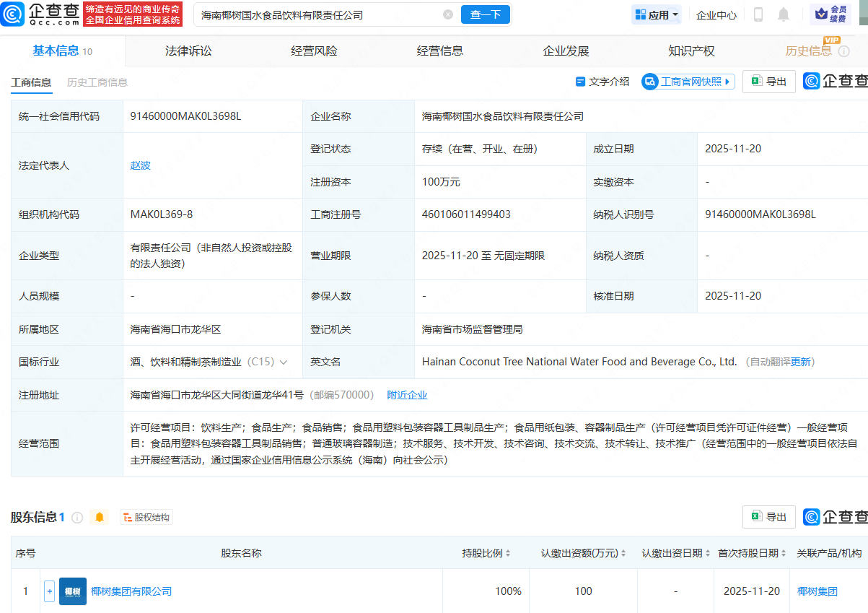This screenshot has width=868, height=613.
Task: Check notifications via the bell icon
Action: coord(785,14)
